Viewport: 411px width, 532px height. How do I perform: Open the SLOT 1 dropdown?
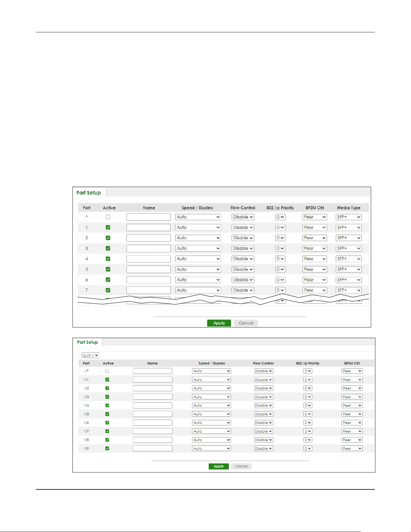point(90,356)
